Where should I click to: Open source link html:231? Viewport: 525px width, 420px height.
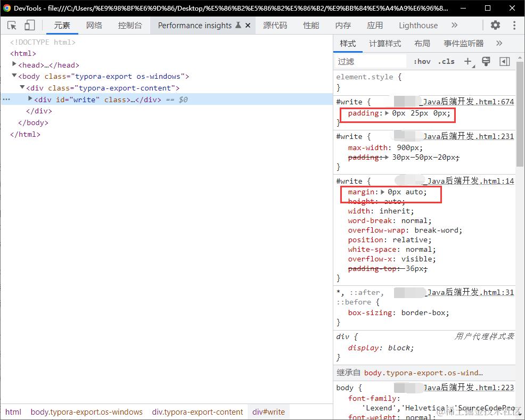tap(468, 136)
